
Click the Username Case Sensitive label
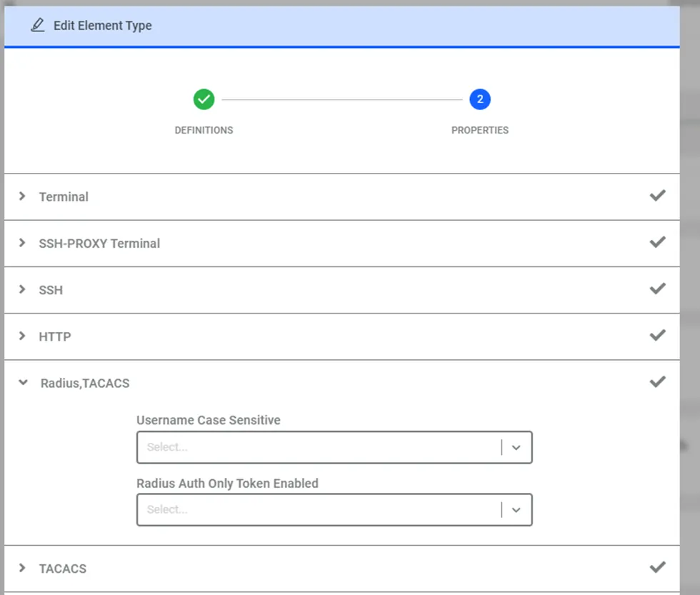208,420
